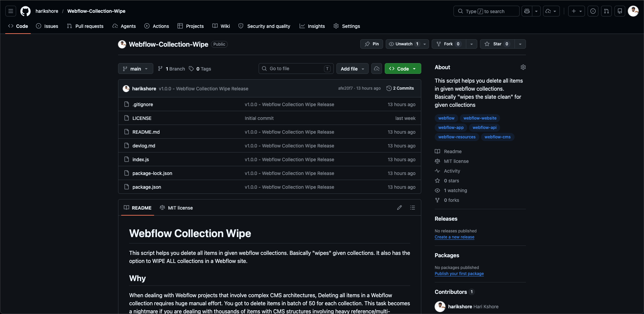
Task: Click the Readme book icon in About
Action: coord(437,151)
